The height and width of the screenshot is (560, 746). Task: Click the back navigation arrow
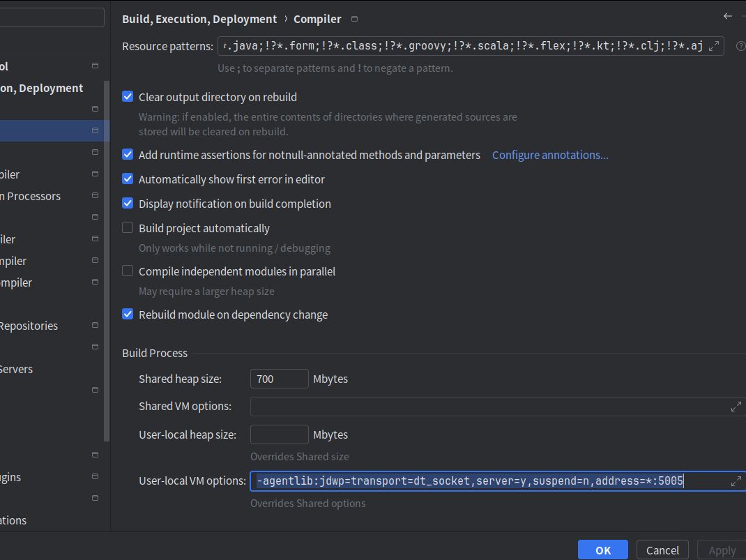pos(728,16)
